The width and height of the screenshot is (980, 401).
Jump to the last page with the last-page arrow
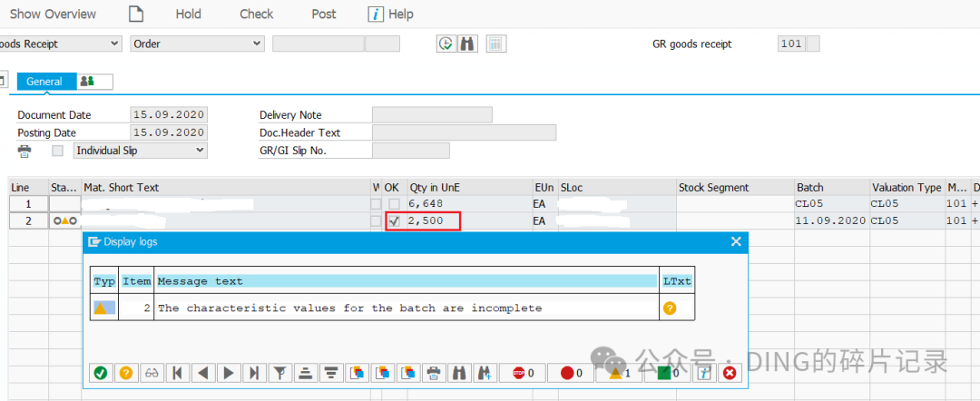(x=254, y=373)
